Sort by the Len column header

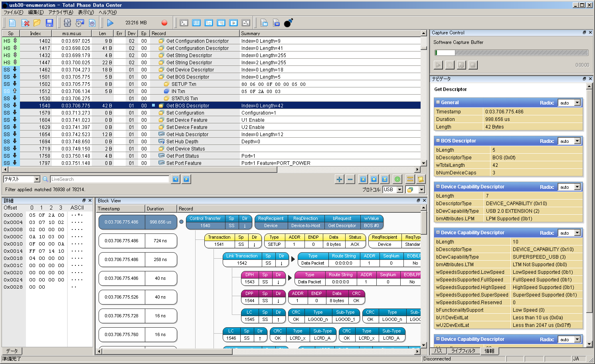coord(103,34)
